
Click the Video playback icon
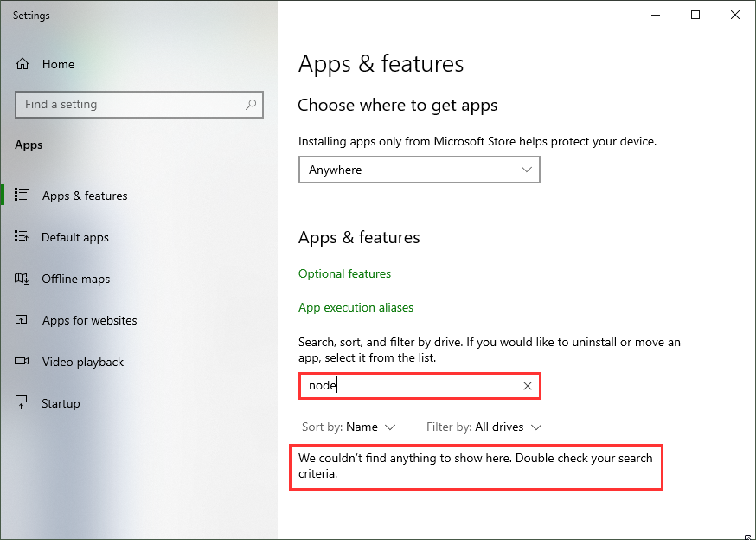[22, 362]
